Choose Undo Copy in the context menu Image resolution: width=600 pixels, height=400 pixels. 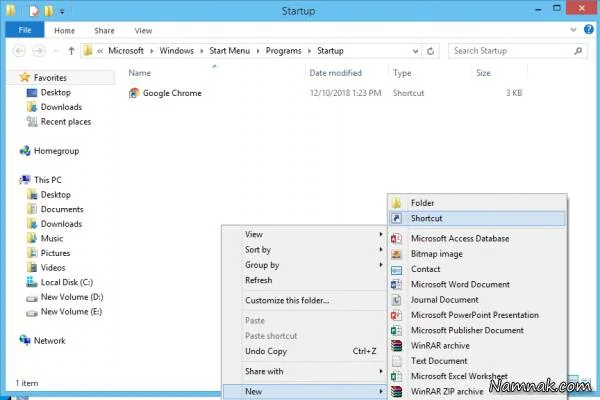(304, 351)
